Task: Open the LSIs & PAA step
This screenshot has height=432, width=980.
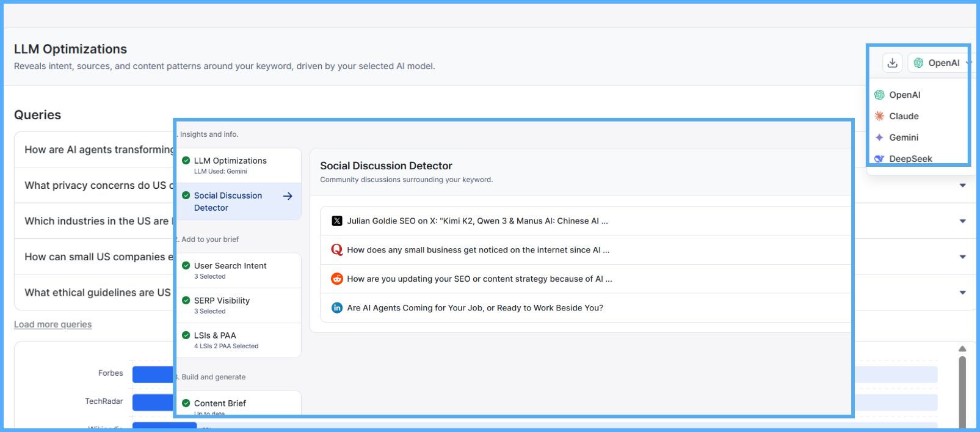Action: [x=239, y=340]
